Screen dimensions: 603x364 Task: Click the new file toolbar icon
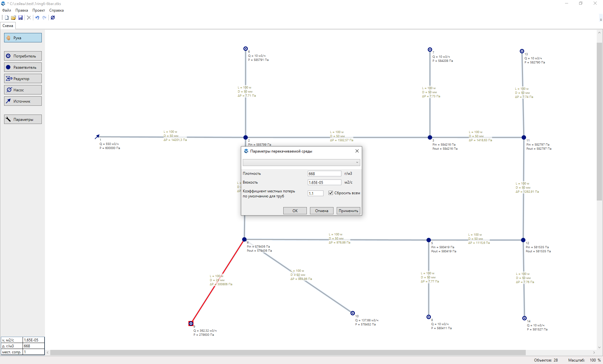(x=7, y=18)
